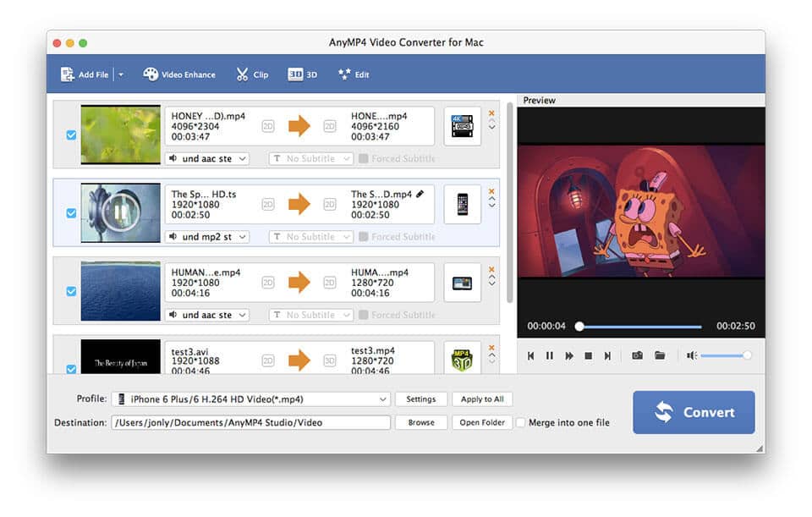This screenshot has width=812, height=517.
Task: Pause the preview playback
Action: (x=550, y=356)
